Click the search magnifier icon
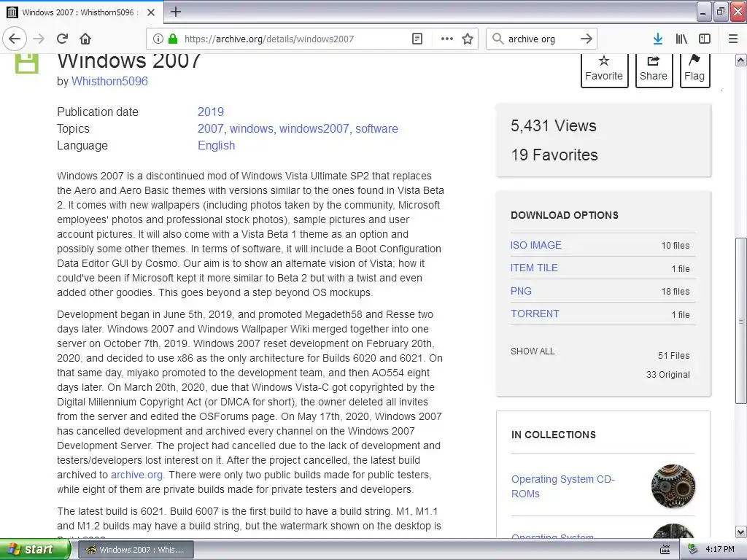Screen dimensions: 747x560 click(498, 39)
